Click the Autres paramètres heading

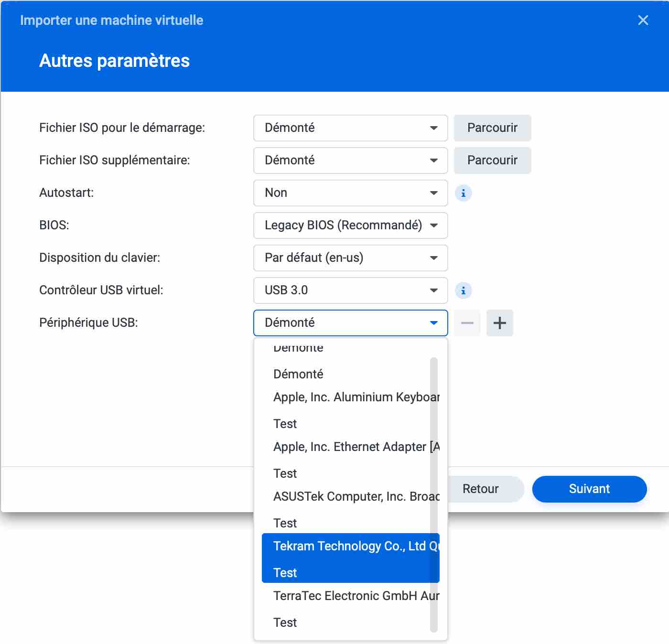point(115,61)
